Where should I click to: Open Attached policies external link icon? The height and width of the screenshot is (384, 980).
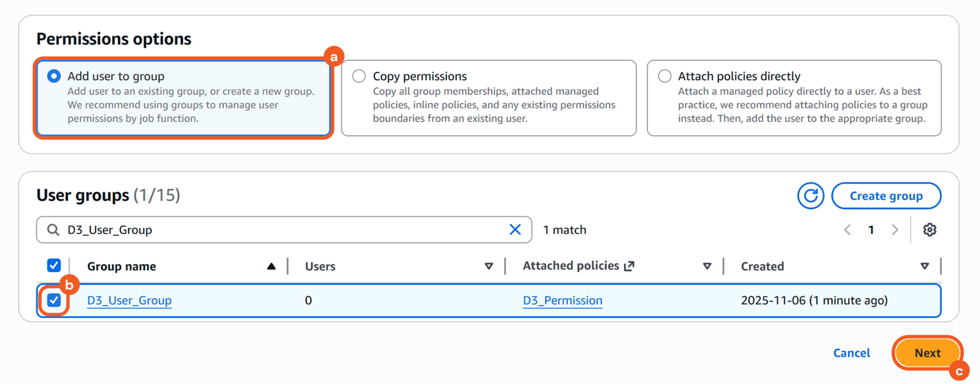(629, 266)
